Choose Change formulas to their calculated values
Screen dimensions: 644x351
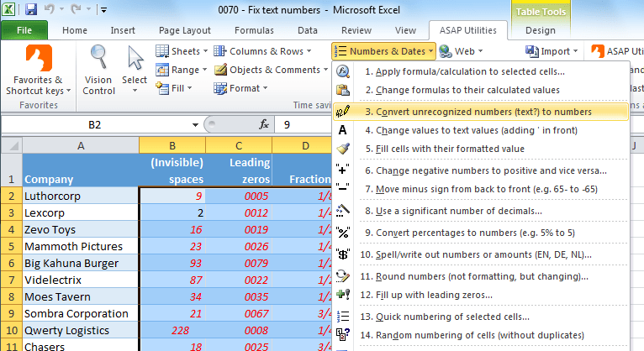click(x=481, y=90)
